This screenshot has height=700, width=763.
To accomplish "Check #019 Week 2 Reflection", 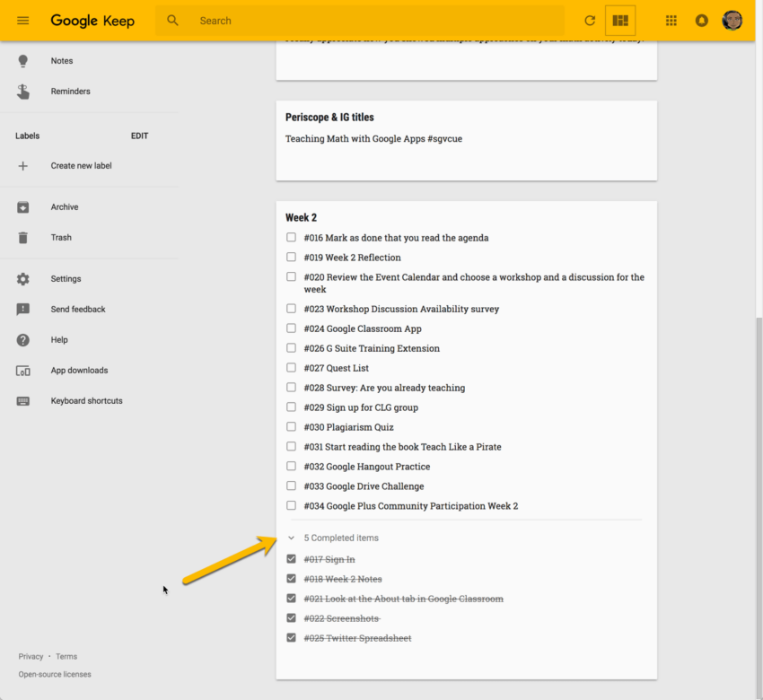I will coord(291,257).
